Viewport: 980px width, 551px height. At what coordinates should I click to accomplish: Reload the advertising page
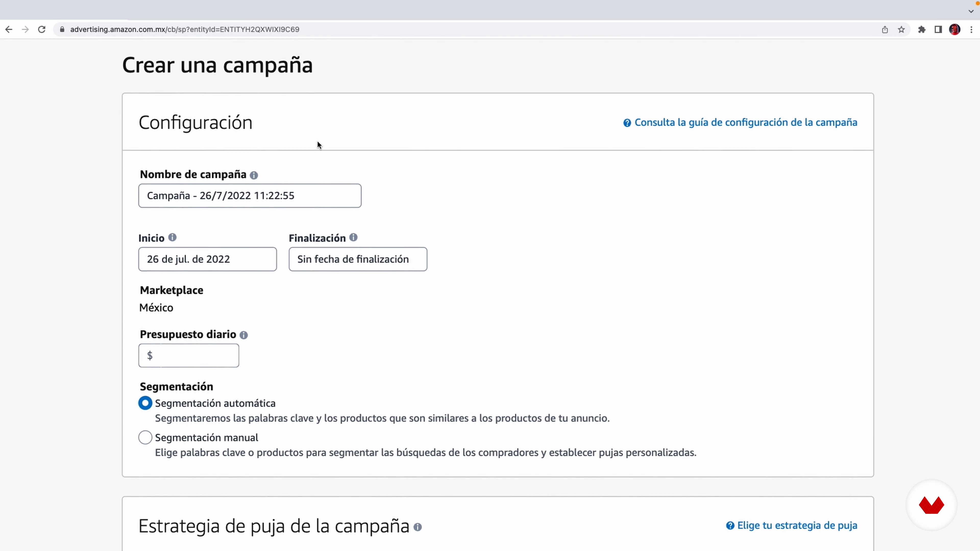click(42, 29)
